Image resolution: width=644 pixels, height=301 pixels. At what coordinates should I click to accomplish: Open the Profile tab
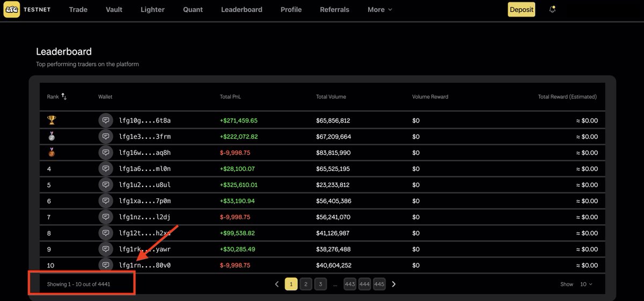point(291,10)
